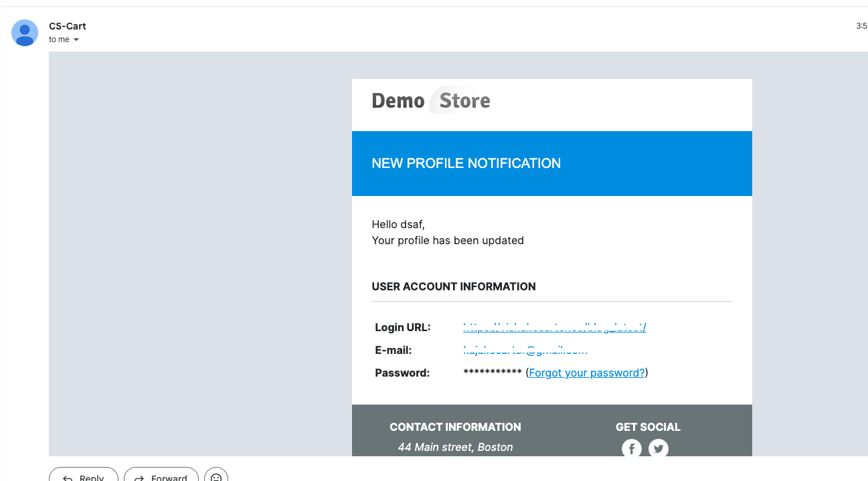Open the "Forgot your password?" link
The height and width of the screenshot is (481, 868).
click(x=587, y=373)
